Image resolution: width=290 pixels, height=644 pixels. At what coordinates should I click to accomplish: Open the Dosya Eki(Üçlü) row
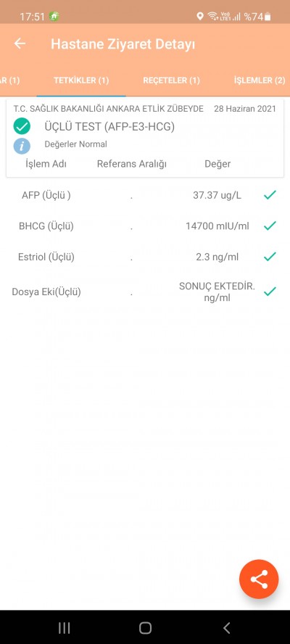tap(145, 292)
